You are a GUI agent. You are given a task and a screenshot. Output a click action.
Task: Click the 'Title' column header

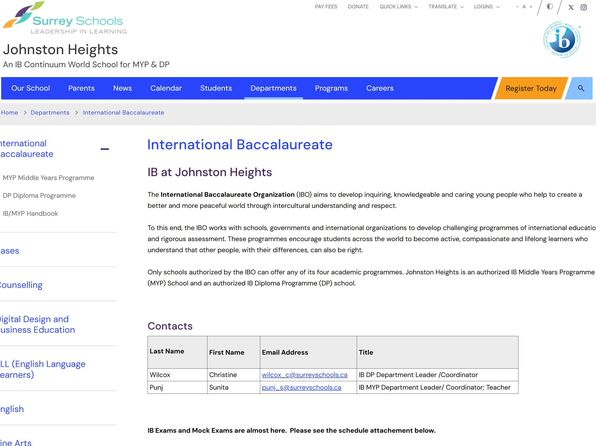(x=437, y=352)
